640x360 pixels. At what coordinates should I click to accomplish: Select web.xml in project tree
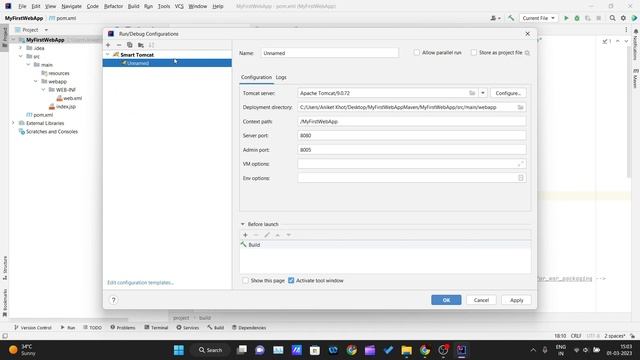[69, 98]
